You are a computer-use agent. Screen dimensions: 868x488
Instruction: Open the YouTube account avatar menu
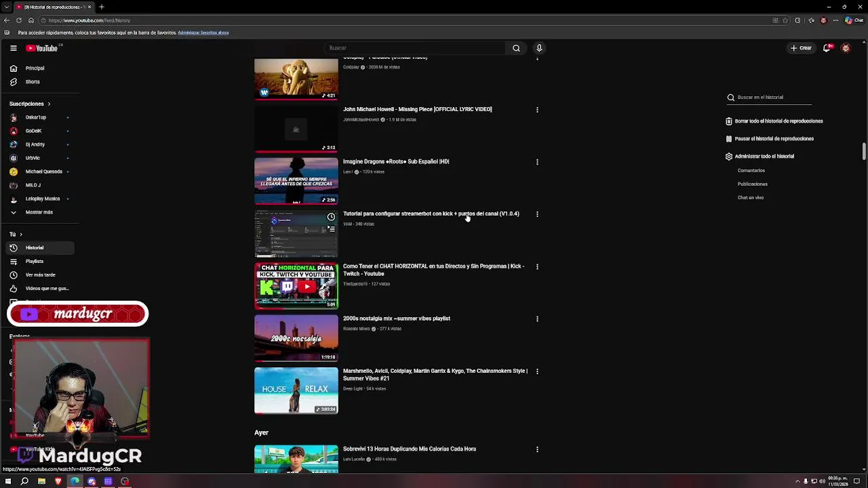[846, 48]
